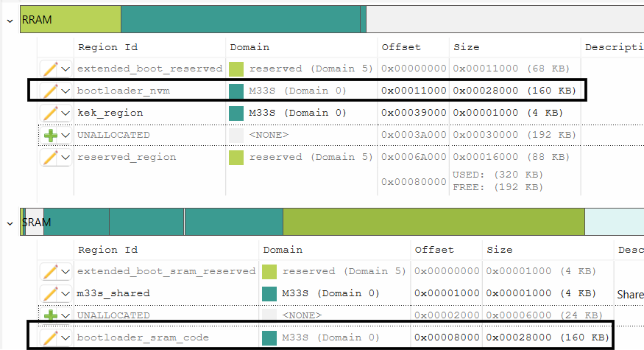The image size is (644, 350).
Task: Click the large green segment in SRAM bar
Action: pyautogui.click(x=433, y=222)
